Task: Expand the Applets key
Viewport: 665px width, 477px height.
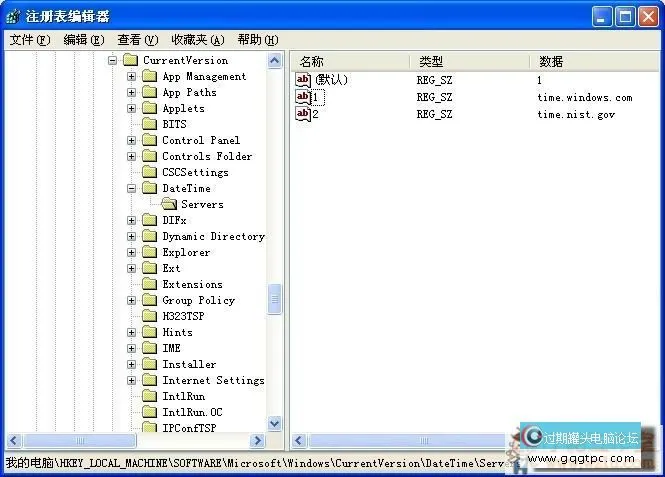Action: [131, 109]
